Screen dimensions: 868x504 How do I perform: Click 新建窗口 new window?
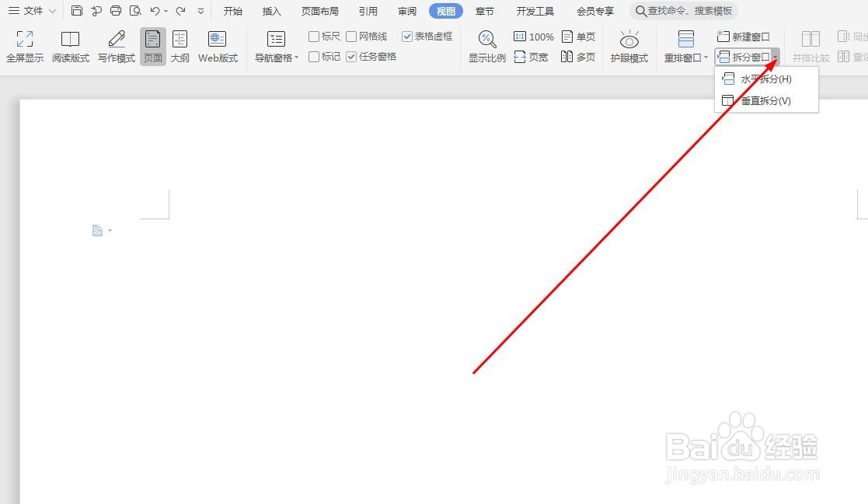point(744,37)
